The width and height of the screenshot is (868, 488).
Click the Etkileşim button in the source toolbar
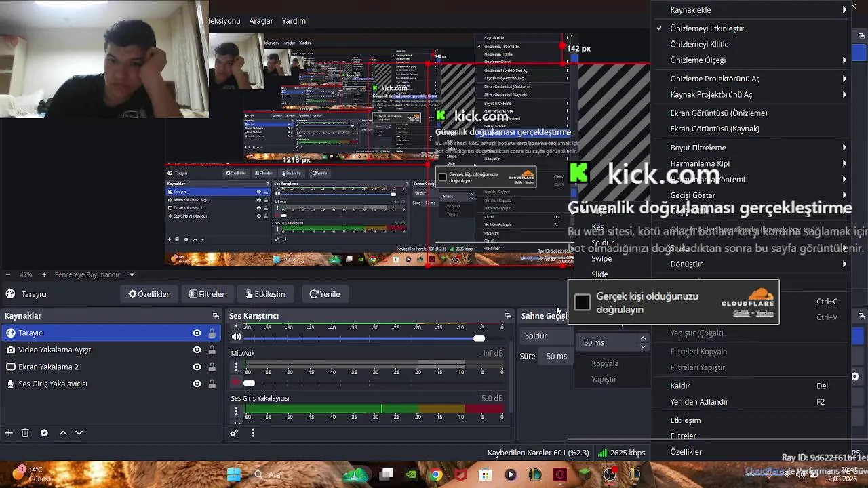coord(265,294)
